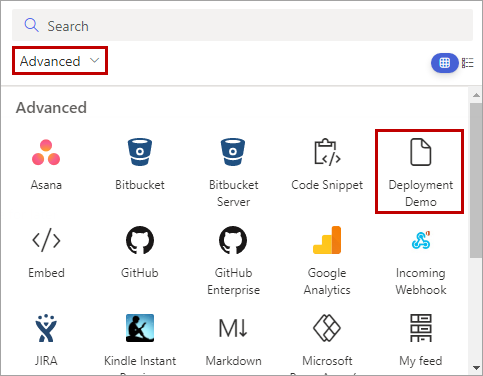
Task: Focus the Search web parts field
Action: click(x=242, y=25)
